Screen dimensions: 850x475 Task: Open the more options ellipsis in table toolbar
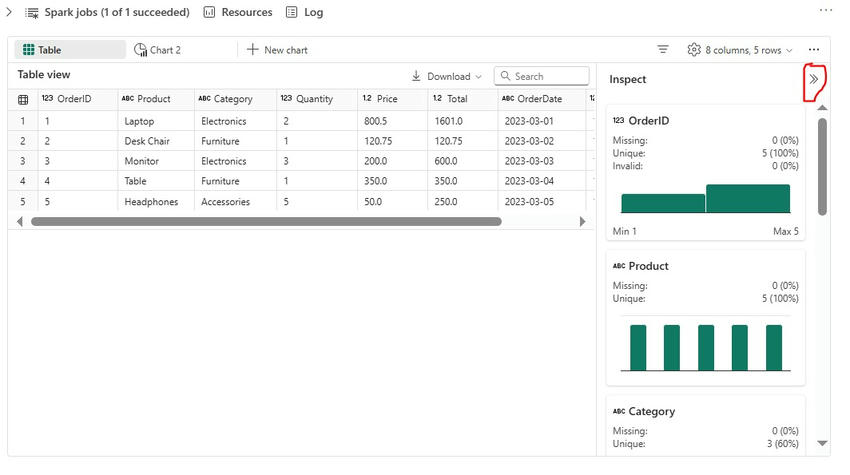[x=814, y=49]
